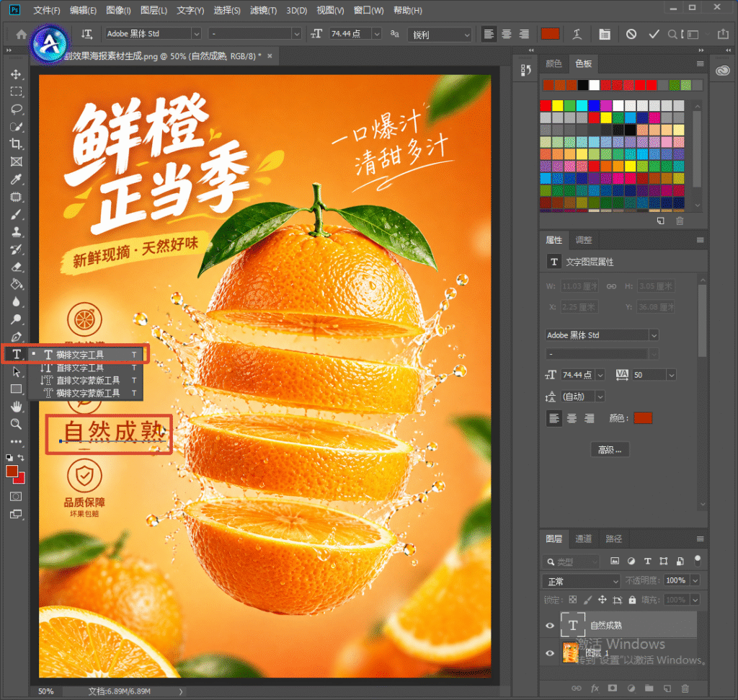Viewport: 738px width, 700px height.
Task: Toggle Quick Mask mode icon
Action: pos(16,497)
